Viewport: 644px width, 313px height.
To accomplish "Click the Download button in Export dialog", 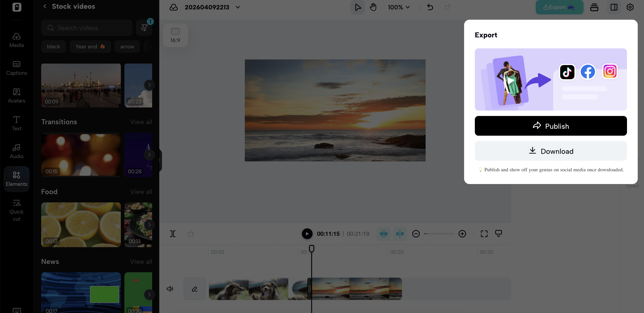I will (551, 151).
